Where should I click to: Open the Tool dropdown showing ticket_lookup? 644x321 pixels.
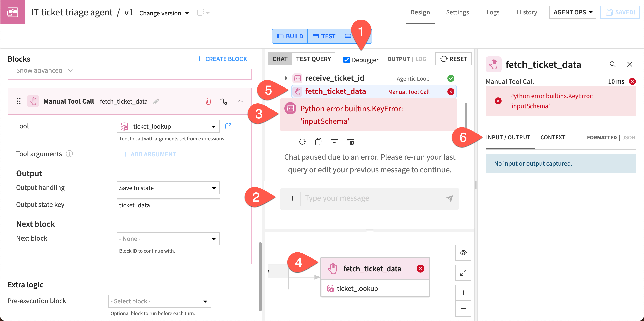[x=168, y=126]
